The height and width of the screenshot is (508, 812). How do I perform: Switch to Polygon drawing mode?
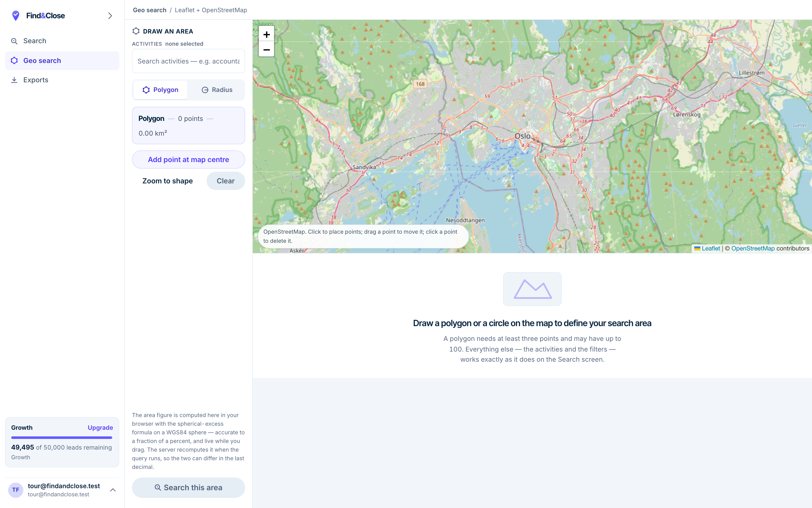[160, 90]
